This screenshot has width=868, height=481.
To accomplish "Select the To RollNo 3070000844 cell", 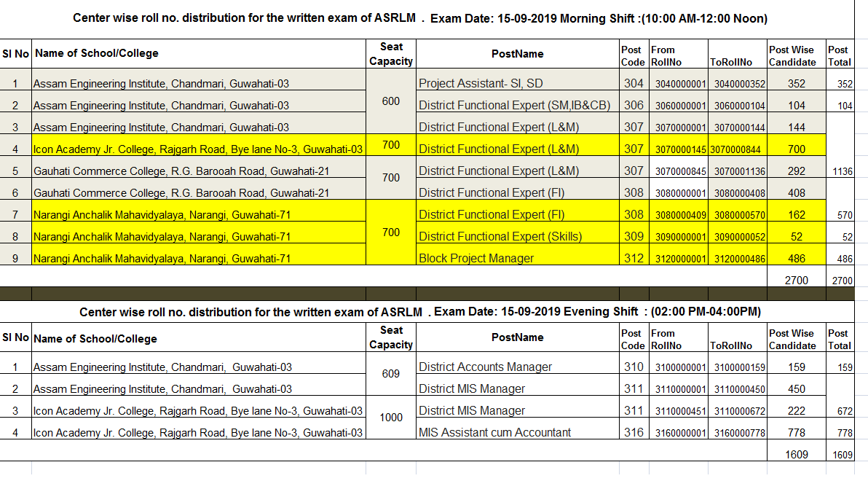I will (738, 144).
